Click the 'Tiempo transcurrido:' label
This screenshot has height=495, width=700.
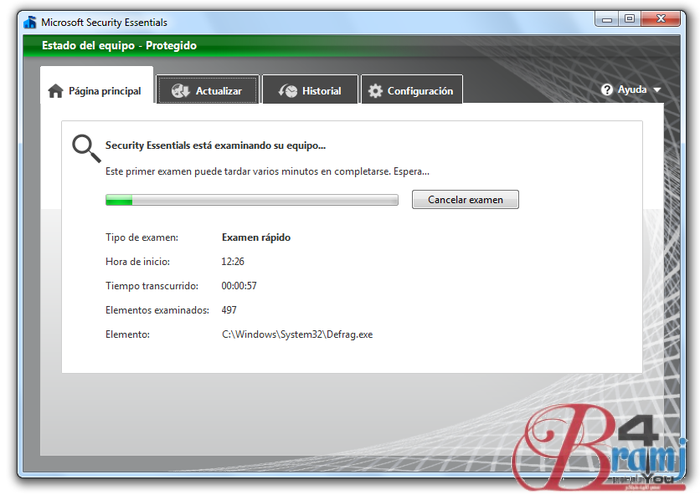[152, 286]
